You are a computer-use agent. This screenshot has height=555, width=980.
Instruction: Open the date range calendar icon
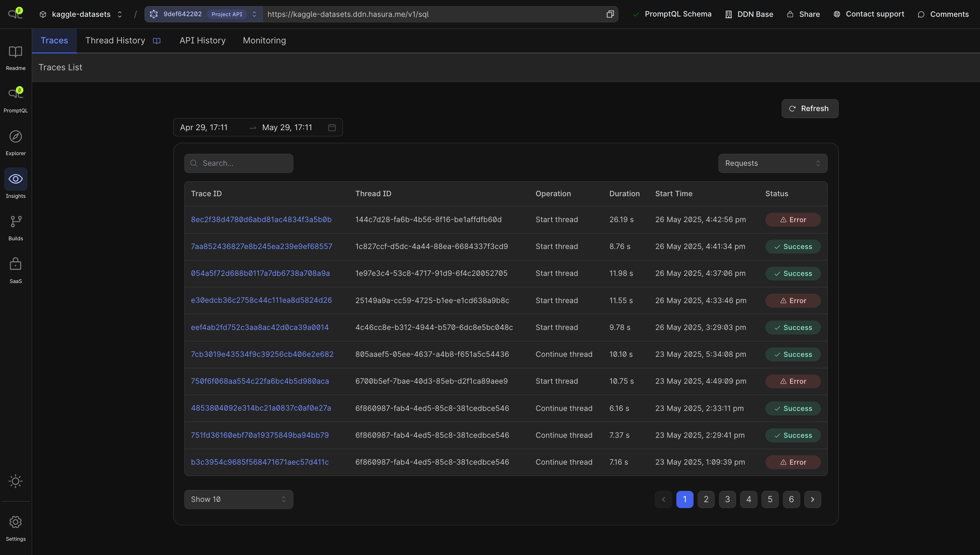pyautogui.click(x=332, y=127)
